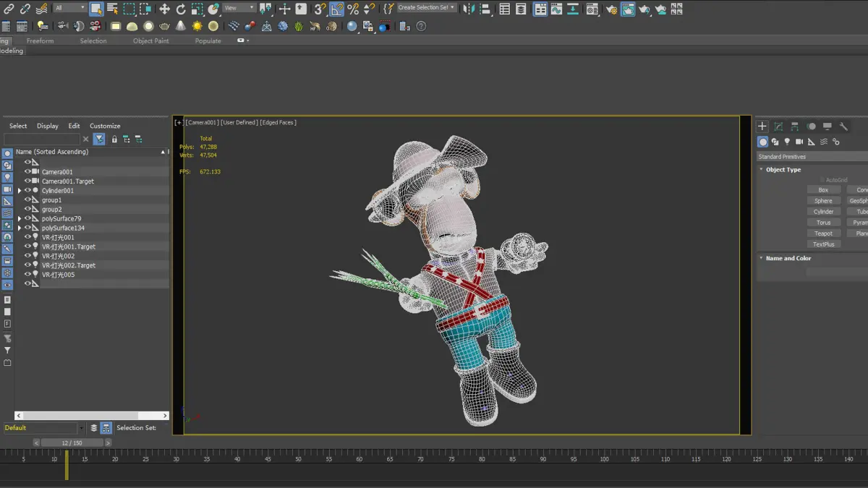Open the Rendered Frame Window icon
This screenshot has height=488, width=868.
coord(628,9)
